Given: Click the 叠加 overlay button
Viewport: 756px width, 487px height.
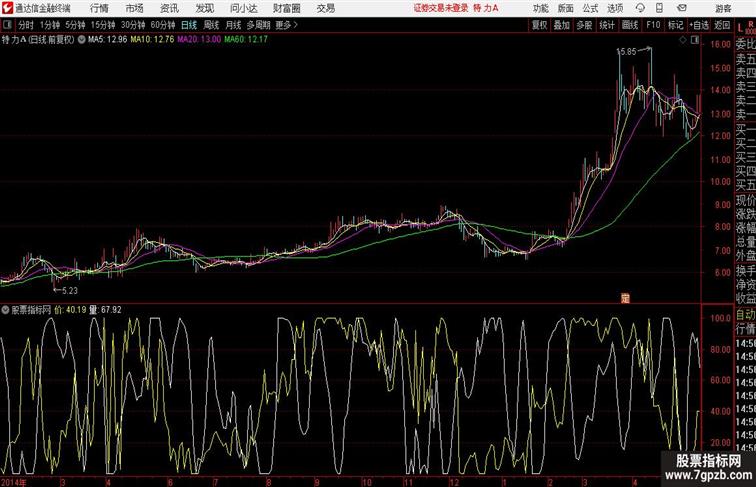Looking at the screenshot, I should click(x=562, y=25).
